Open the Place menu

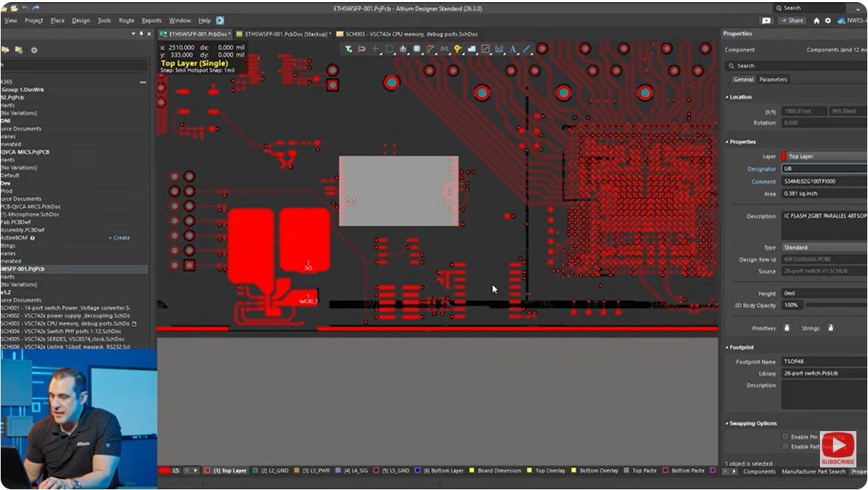pyautogui.click(x=57, y=20)
